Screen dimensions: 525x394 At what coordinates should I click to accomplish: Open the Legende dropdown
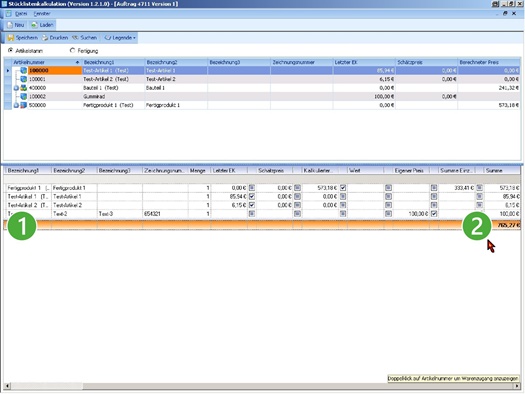click(x=121, y=38)
